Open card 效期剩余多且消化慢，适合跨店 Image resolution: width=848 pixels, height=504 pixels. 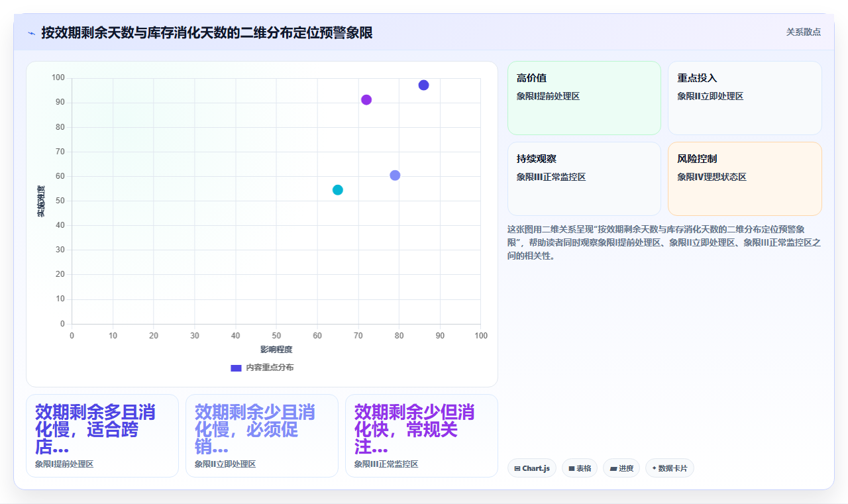102,436
